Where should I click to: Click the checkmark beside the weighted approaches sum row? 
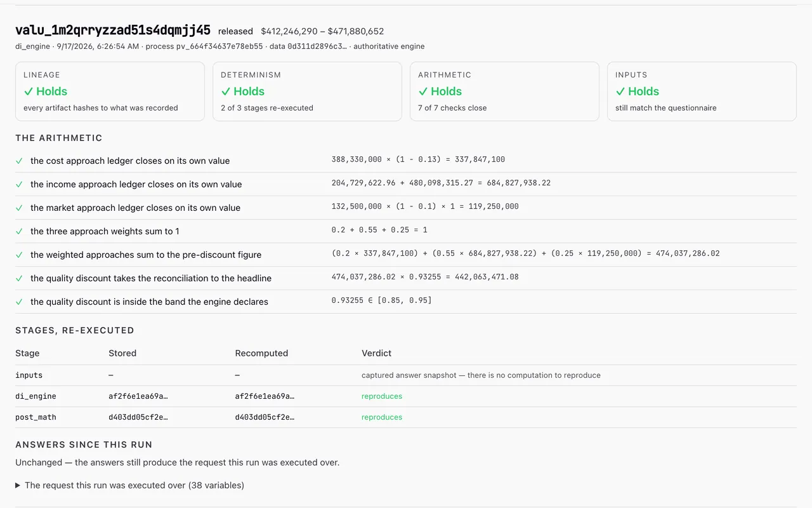click(19, 255)
